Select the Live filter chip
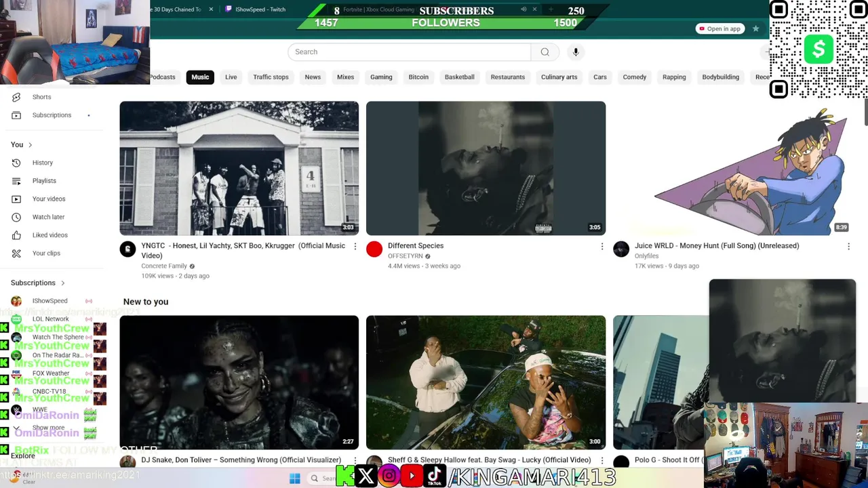This screenshot has width=868, height=488. click(231, 77)
